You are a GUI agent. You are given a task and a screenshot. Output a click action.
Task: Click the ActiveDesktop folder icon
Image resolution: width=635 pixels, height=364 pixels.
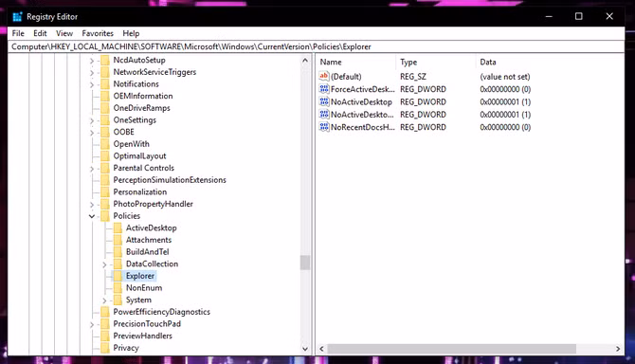pyautogui.click(x=118, y=227)
